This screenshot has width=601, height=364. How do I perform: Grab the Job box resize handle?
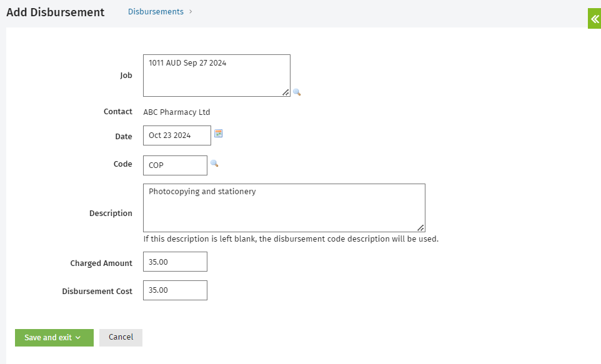(286, 92)
